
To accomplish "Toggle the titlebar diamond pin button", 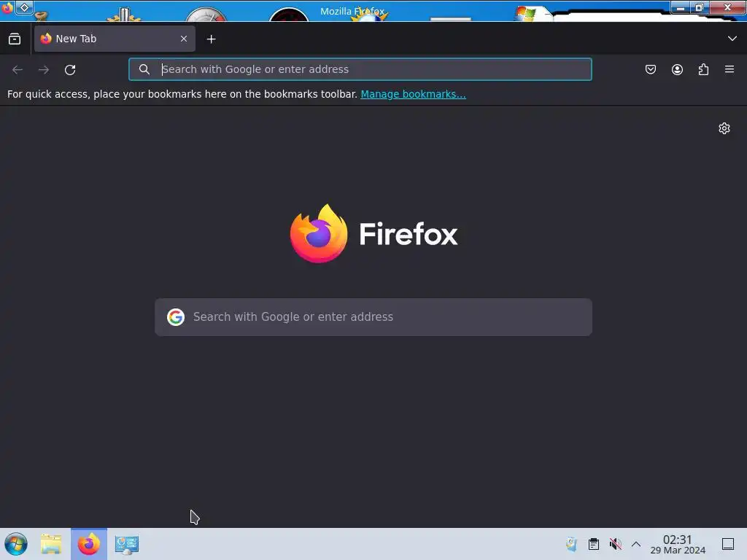I will (x=24, y=7).
